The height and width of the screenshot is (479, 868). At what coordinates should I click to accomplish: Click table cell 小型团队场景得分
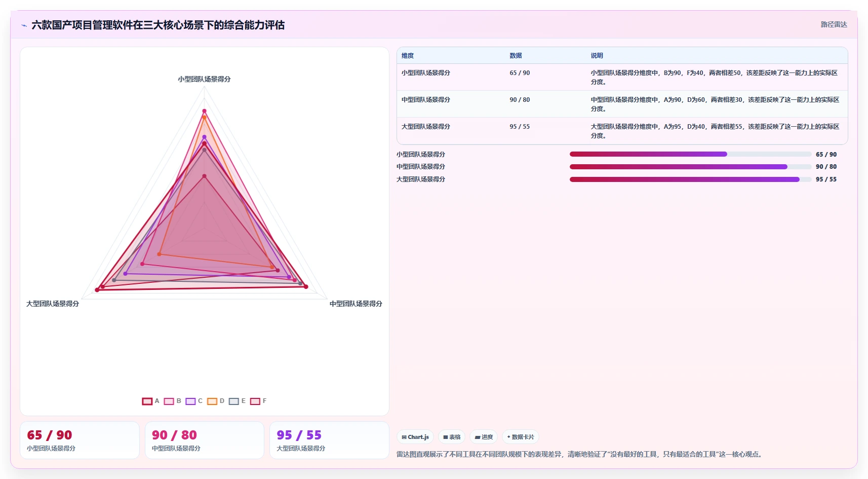[426, 73]
